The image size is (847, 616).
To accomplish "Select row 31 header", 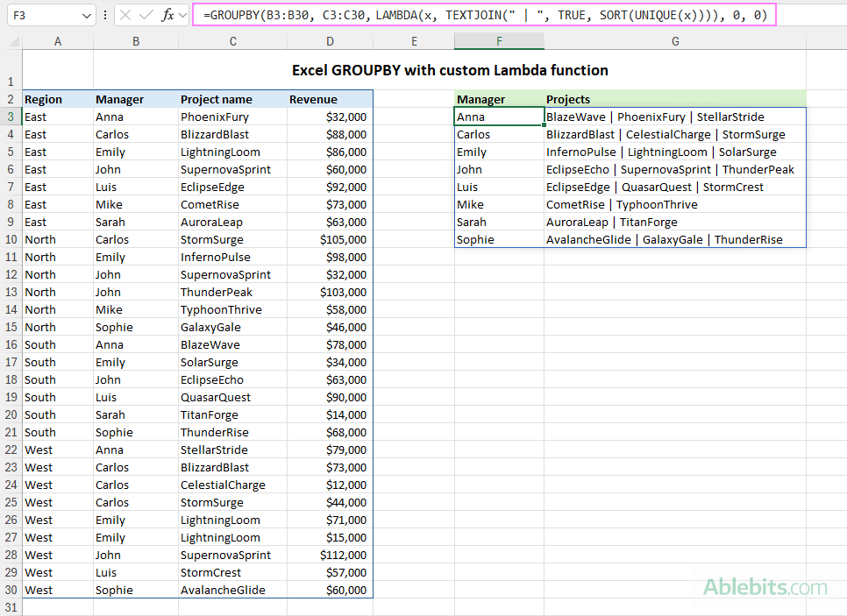I will pyautogui.click(x=11, y=607).
